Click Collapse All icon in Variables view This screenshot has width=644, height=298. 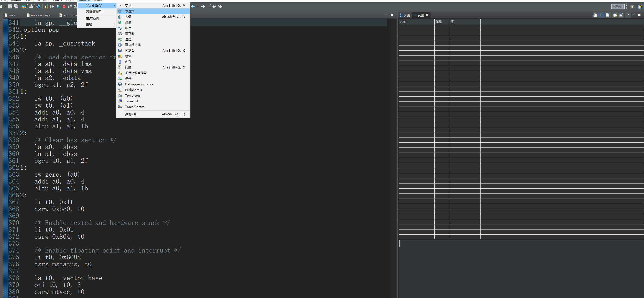607,15
